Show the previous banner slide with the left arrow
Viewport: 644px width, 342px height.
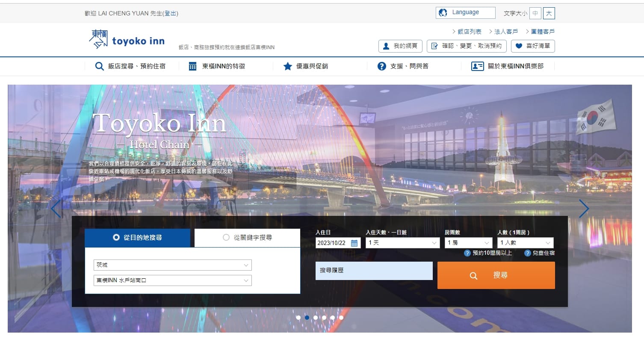tap(56, 209)
